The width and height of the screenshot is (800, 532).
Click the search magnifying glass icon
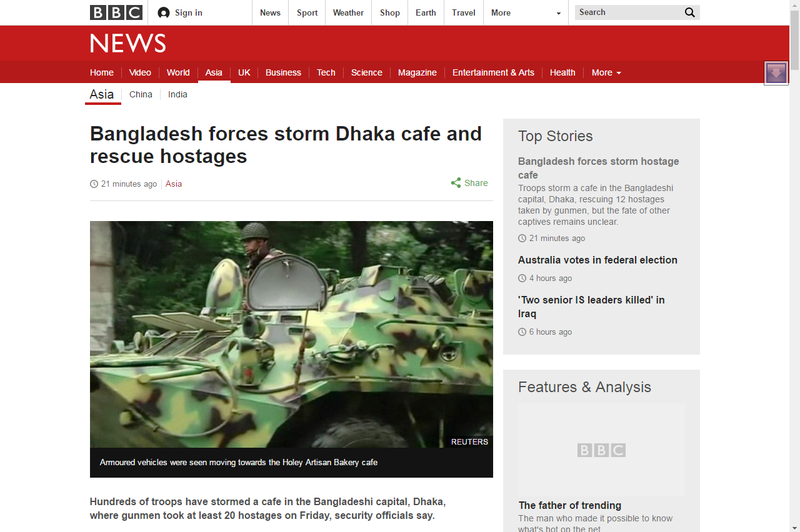(689, 12)
